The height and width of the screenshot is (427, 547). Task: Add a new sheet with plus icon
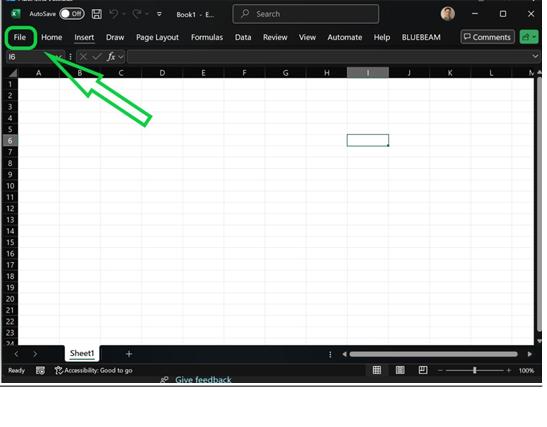[129, 354]
